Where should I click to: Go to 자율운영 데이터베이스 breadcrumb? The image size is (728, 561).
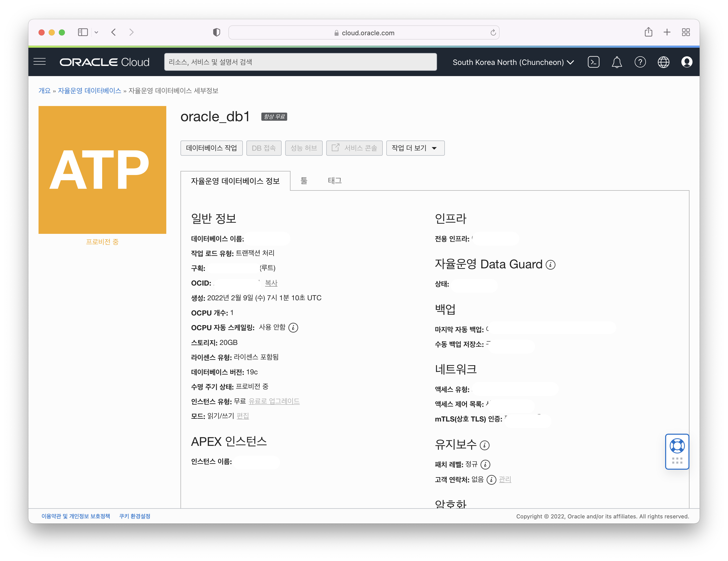(89, 91)
